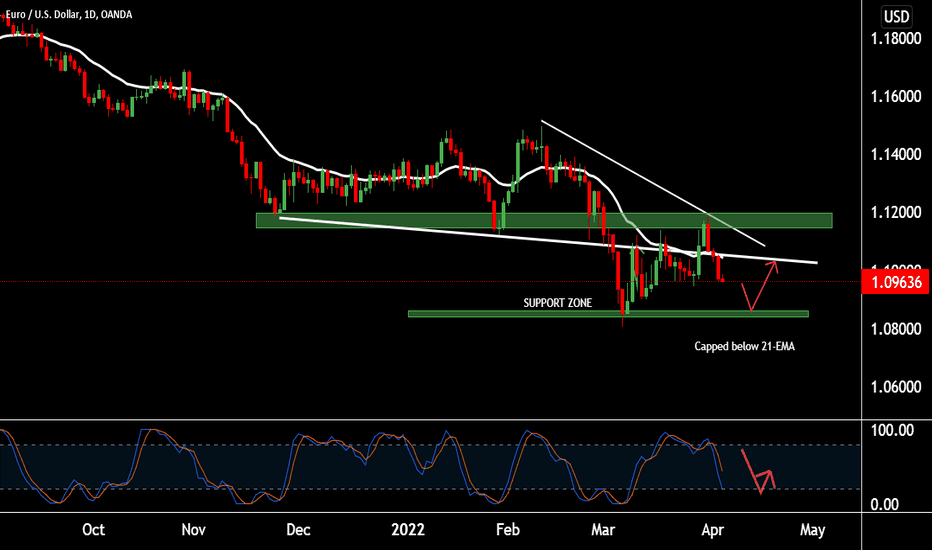Select the upper green resistance zone rectangle
Viewport: 932px width, 550px height.
(x=544, y=221)
